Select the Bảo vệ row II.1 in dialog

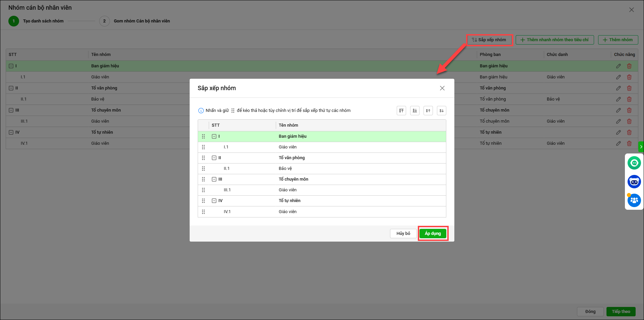(285, 169)
